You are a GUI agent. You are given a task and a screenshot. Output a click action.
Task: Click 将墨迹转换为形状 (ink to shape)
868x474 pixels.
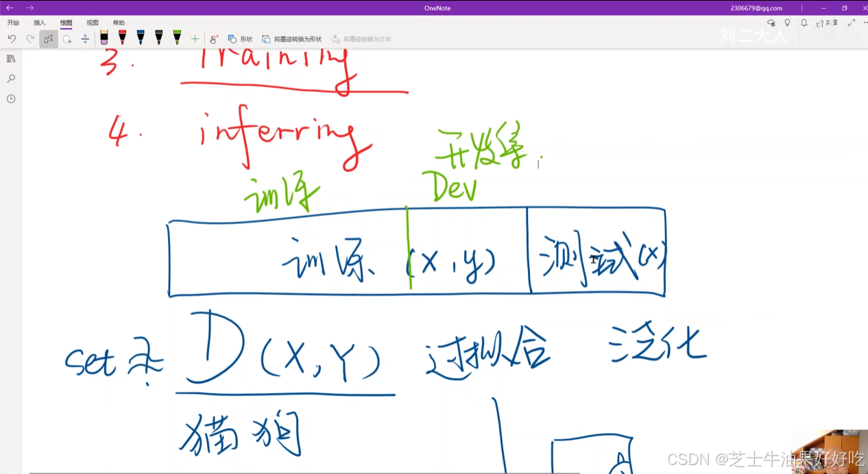(288, 39)
